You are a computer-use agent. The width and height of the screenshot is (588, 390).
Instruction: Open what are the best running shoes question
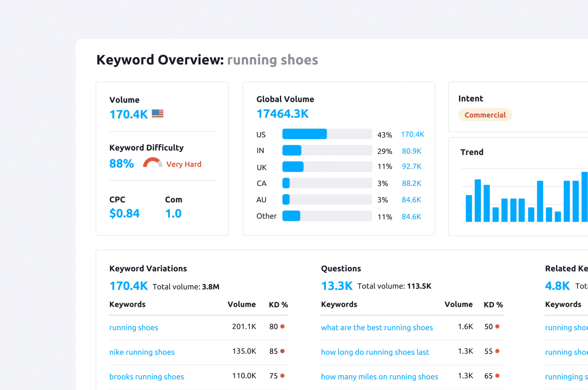377,328
